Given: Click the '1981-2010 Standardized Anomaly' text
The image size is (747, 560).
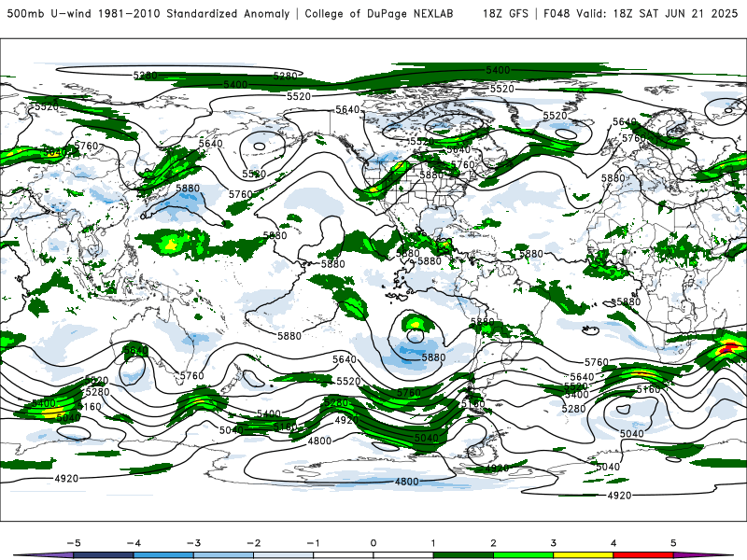Looking at the screenshot, I should [194, 13].
